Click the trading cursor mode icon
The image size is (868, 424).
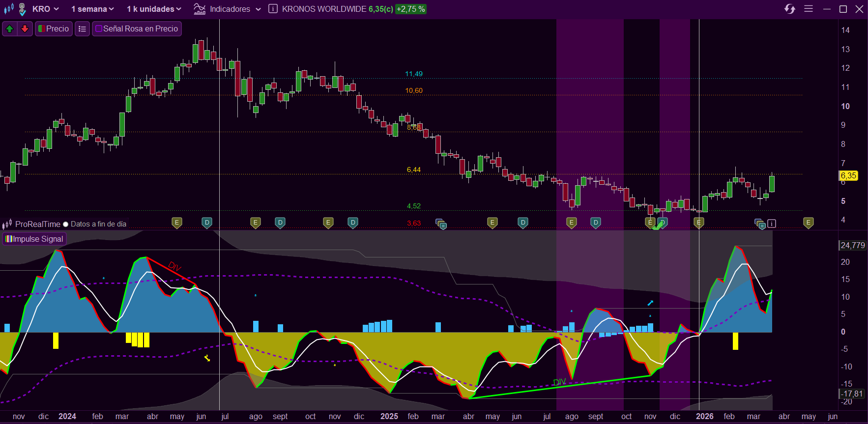[22, 9]
